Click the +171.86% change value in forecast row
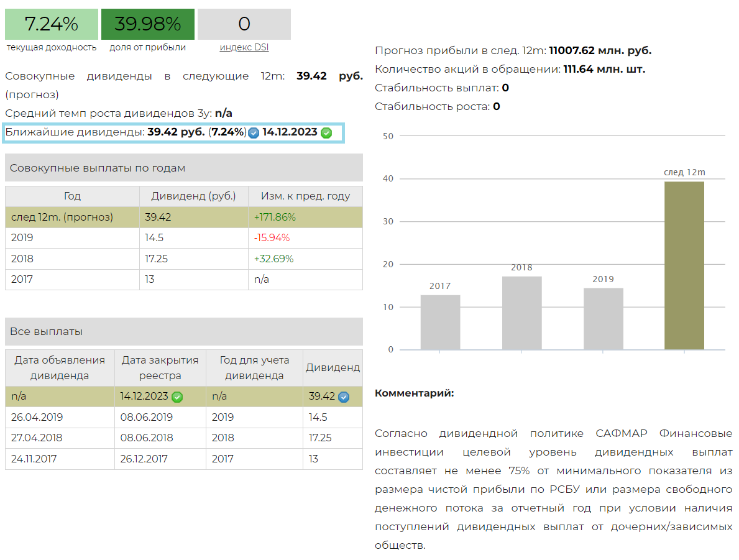 (275, 218)
